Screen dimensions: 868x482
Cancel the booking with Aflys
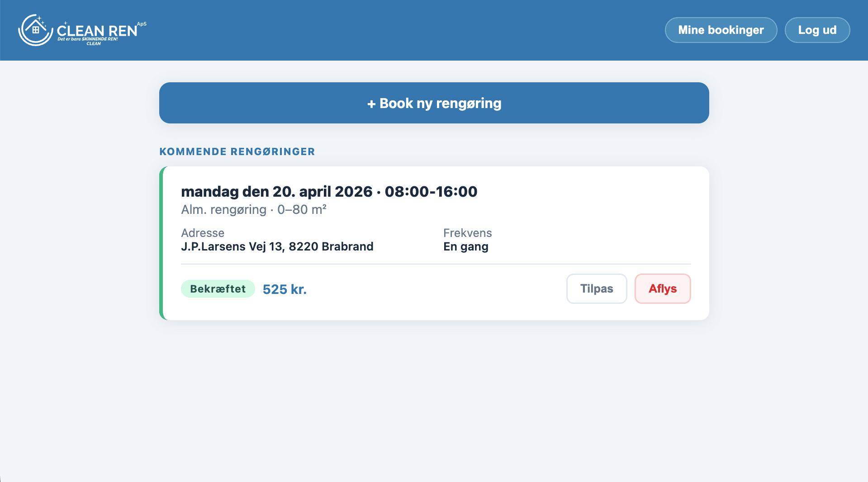[x=662, y=288]
